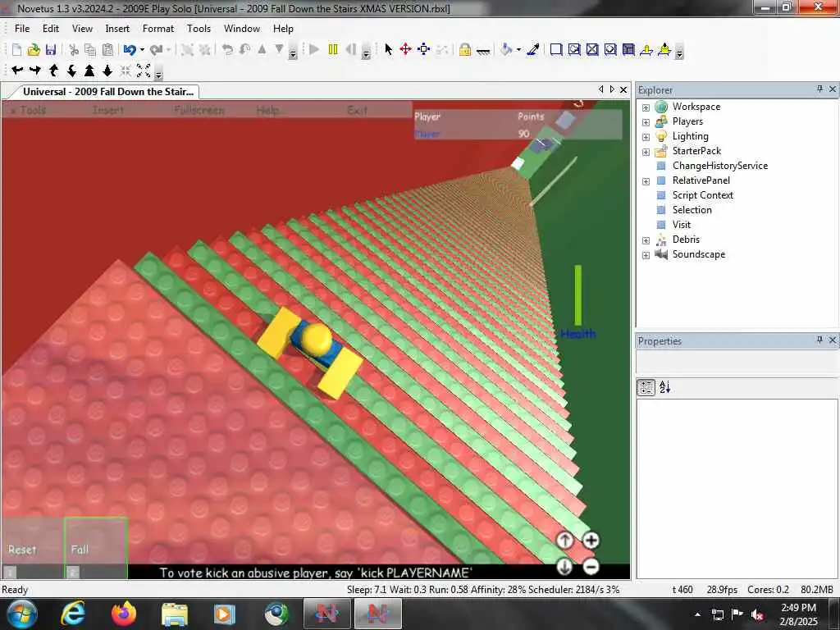Select the arrow pointer tool
This screenshot has width=840, height=630.
tap(388, 50)
